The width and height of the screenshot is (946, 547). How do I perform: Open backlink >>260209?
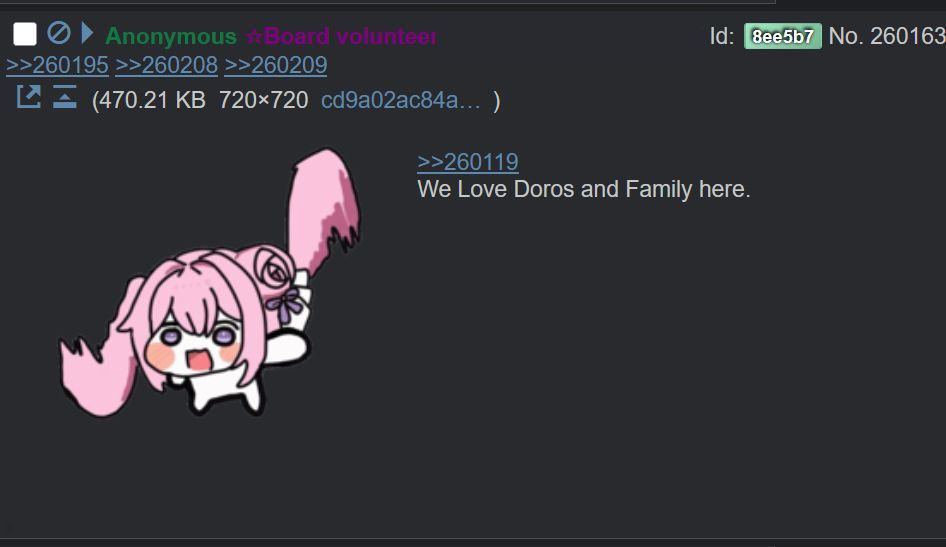click(276, 65)
